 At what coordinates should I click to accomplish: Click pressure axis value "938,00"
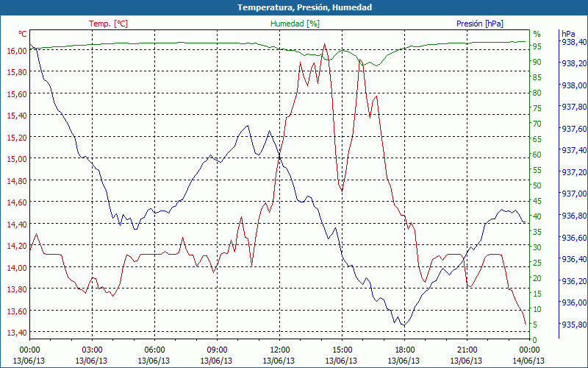(574, 85)
